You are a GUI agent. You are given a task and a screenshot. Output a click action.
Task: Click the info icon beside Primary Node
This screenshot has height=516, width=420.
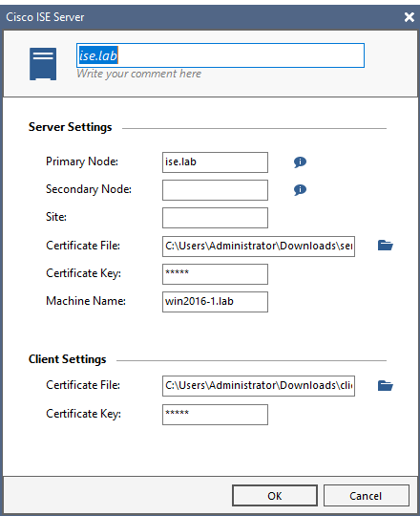pyautogui.click(x=300, y=161)
